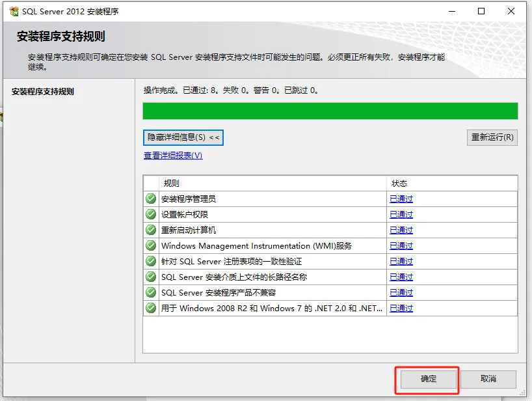532x401 pixels.
Task: Collapse details with 隐藏详细信息(S) button
Action: click(x=183, y=137)
